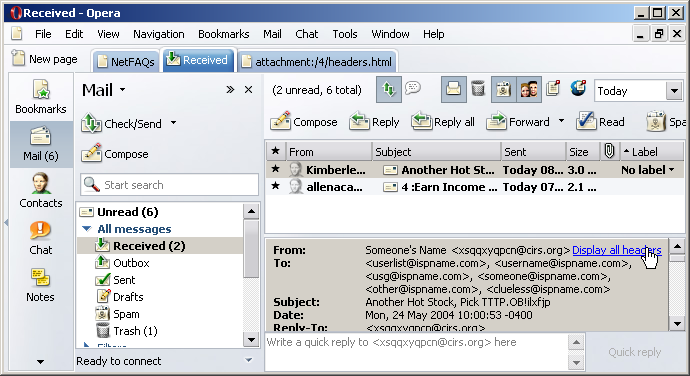The height and width of the screenshot is (376, 690).
Task: Click the trash icon in the view toolbar
Action: point(478,89)
